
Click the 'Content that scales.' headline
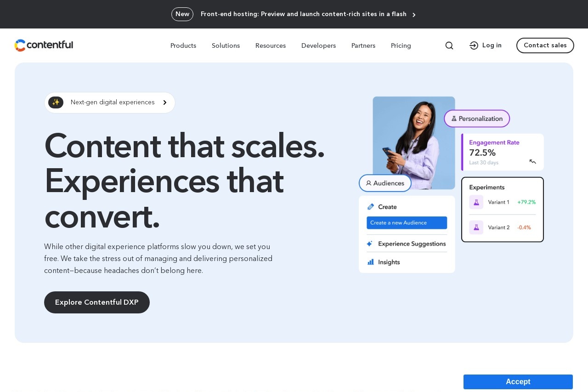[x=184, y=146]
